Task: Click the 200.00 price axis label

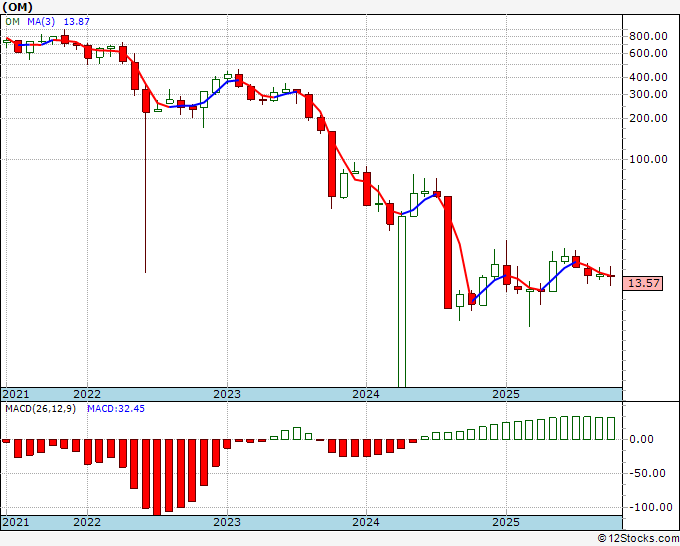Action: click(x=648, y=118)
